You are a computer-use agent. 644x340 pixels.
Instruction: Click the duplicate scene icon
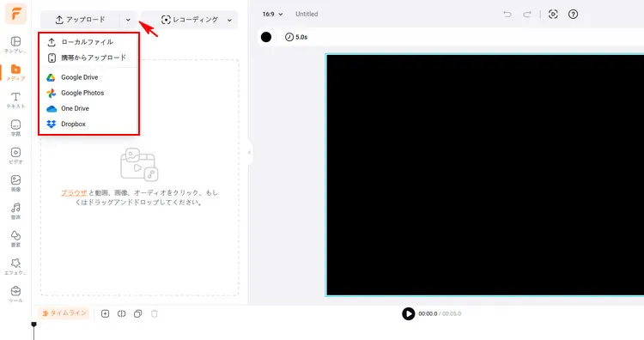(x=138, y=313)
